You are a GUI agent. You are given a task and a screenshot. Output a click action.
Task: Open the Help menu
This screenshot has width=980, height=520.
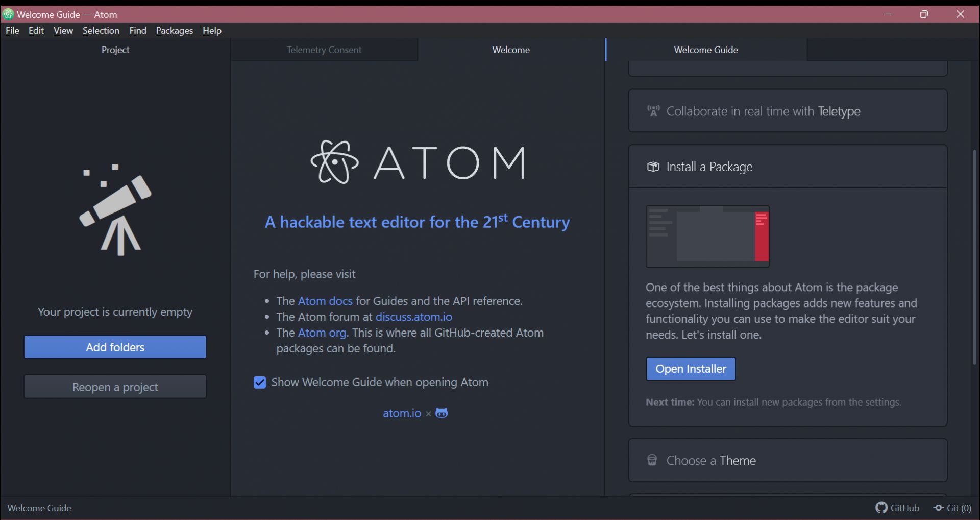(x=212, y=31)
